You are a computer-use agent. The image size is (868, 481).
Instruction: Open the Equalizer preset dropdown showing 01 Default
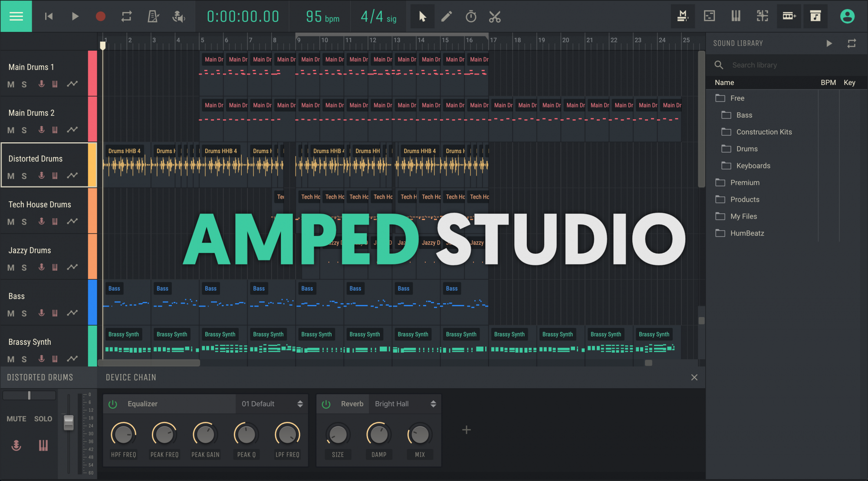coord(271,404)
